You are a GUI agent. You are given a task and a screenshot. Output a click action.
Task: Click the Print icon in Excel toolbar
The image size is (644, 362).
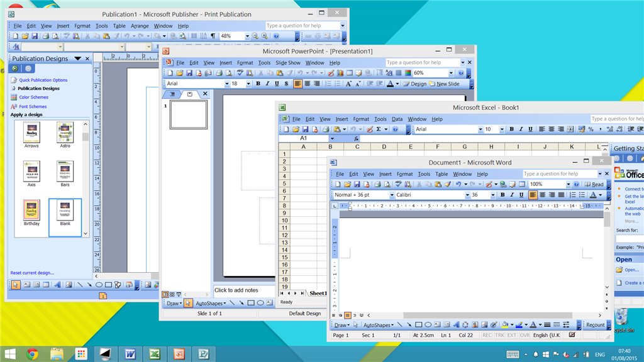(326, 129)
